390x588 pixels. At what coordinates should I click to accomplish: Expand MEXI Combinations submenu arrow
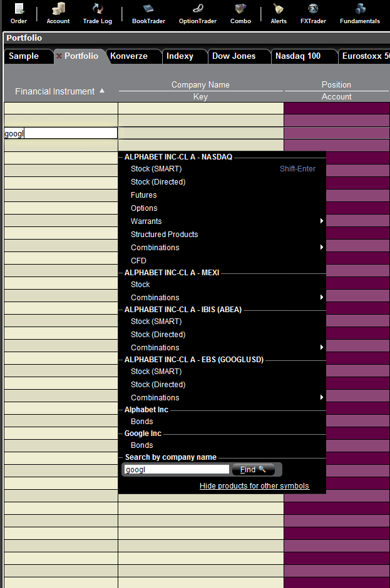point(322,297)
